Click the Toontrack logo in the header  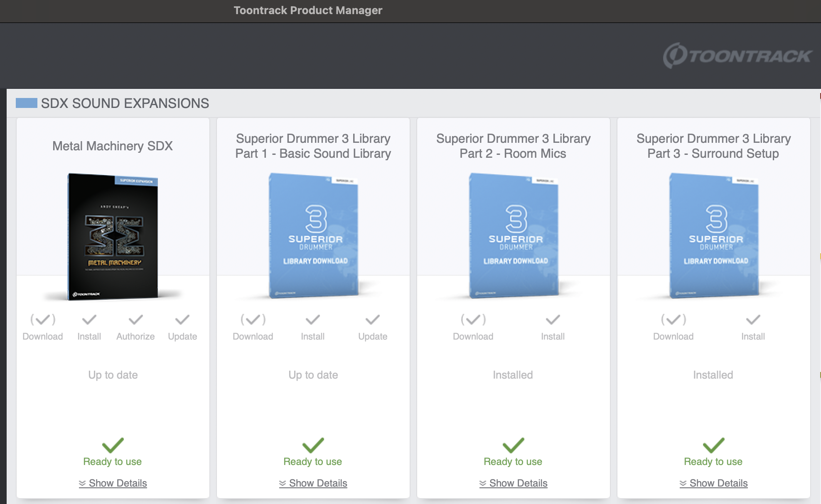[737, 56]
